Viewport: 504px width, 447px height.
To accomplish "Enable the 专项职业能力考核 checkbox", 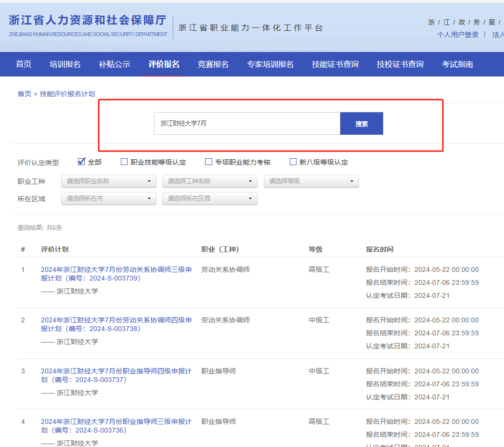I will (x=208, y=162).
